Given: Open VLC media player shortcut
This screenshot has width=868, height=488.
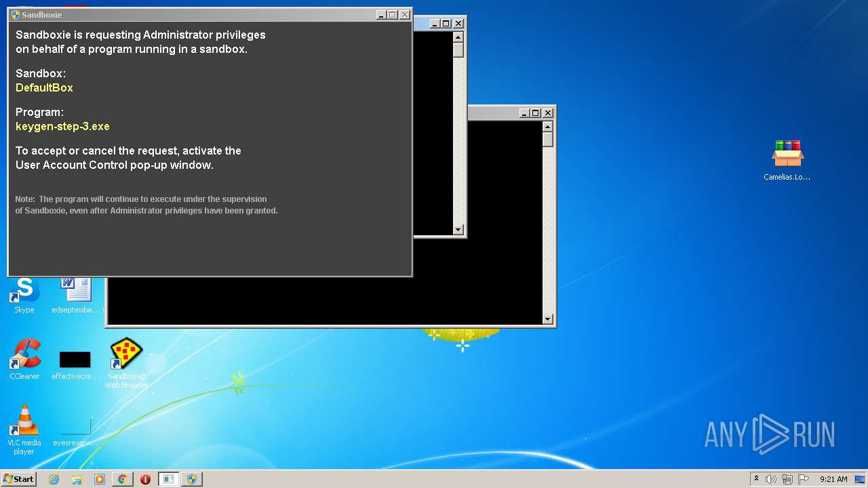Looking at the screenshot, I should (x=24, y=430).
